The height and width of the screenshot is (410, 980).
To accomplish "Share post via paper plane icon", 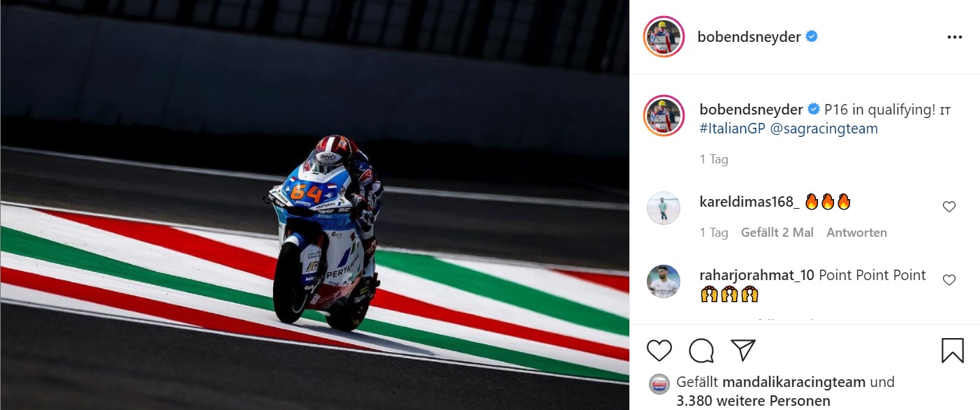I will pyautogui.click(x=743, y=350).
